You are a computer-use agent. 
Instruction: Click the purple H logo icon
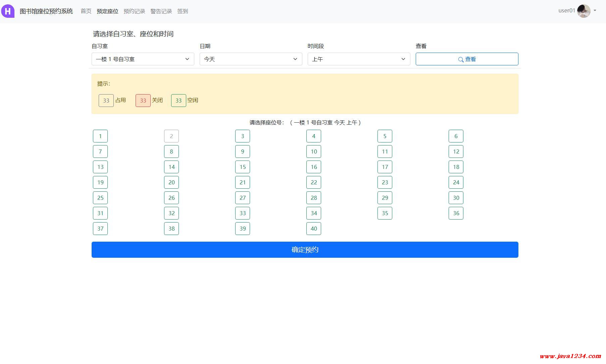(8, 11)
